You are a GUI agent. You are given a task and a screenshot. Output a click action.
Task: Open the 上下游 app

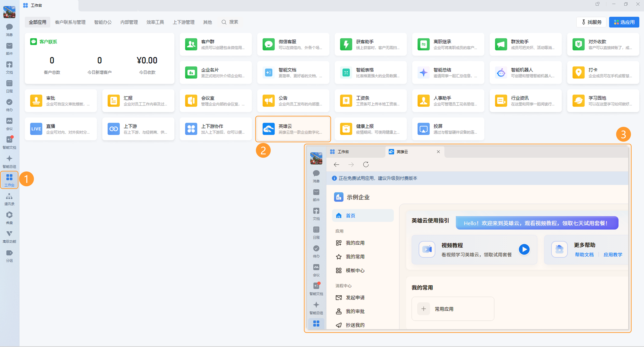pyautogui.click(x=138, y=129)
